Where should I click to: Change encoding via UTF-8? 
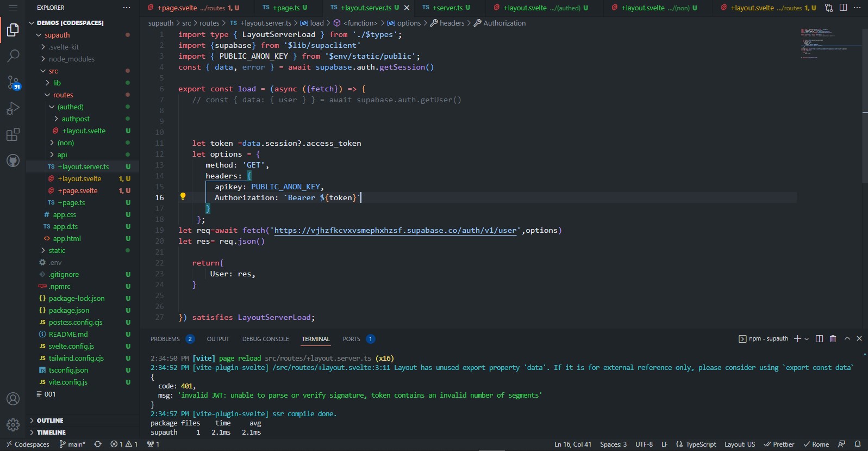pyautogui.click(x=644, y=444)
